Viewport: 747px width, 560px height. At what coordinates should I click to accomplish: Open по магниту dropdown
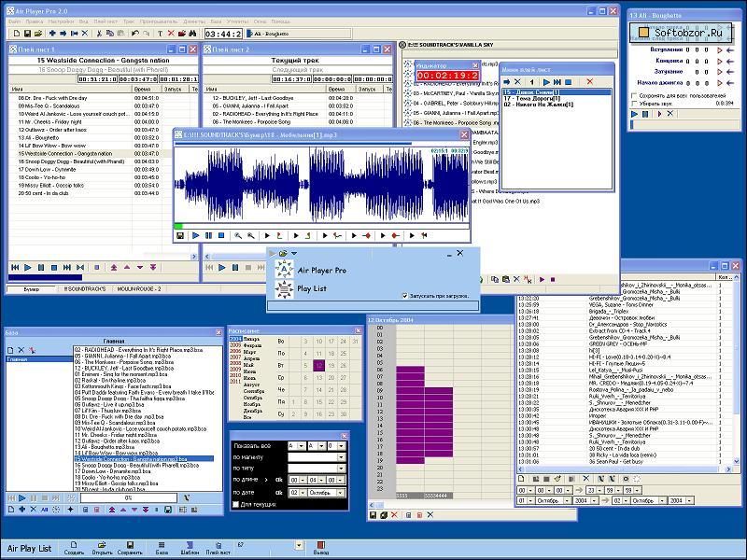click(x=341, y=457)
